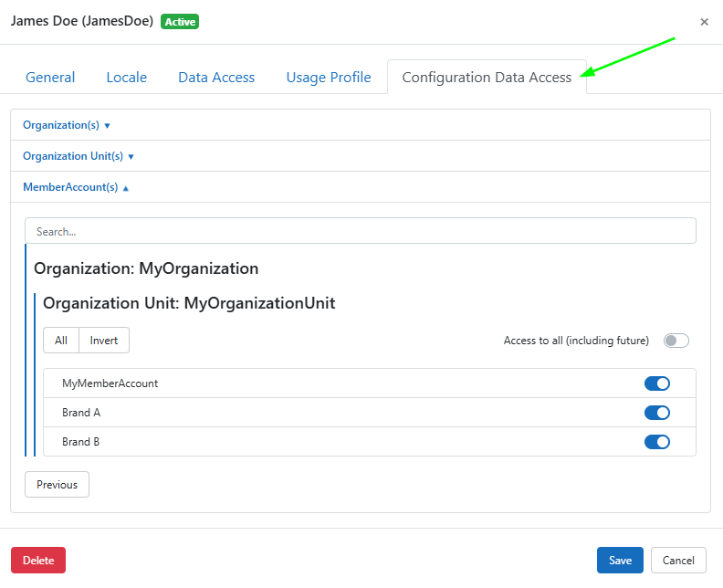
Task: Collapse the MemberAccount(s) section
Action: 76,187
